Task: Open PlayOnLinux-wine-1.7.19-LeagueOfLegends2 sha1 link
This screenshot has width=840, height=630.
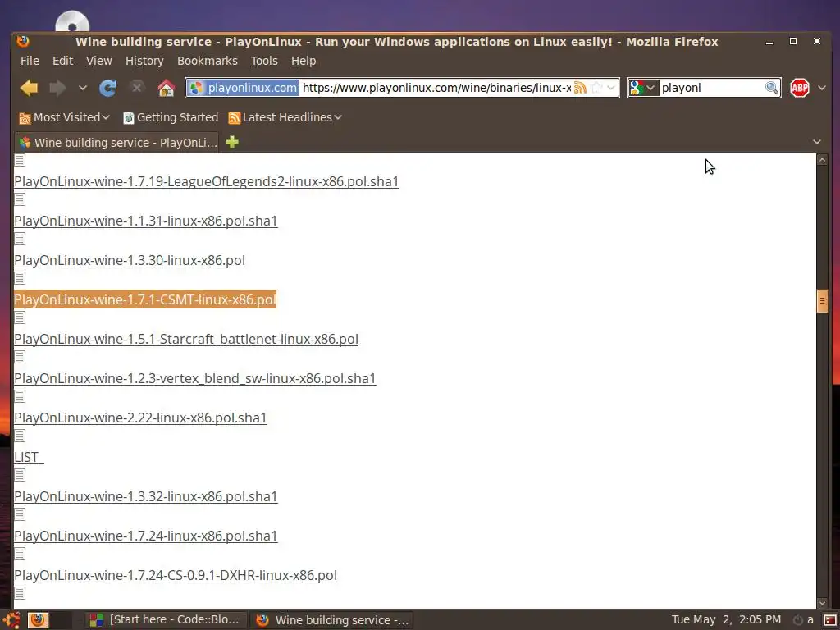Action: click(206, 181)
